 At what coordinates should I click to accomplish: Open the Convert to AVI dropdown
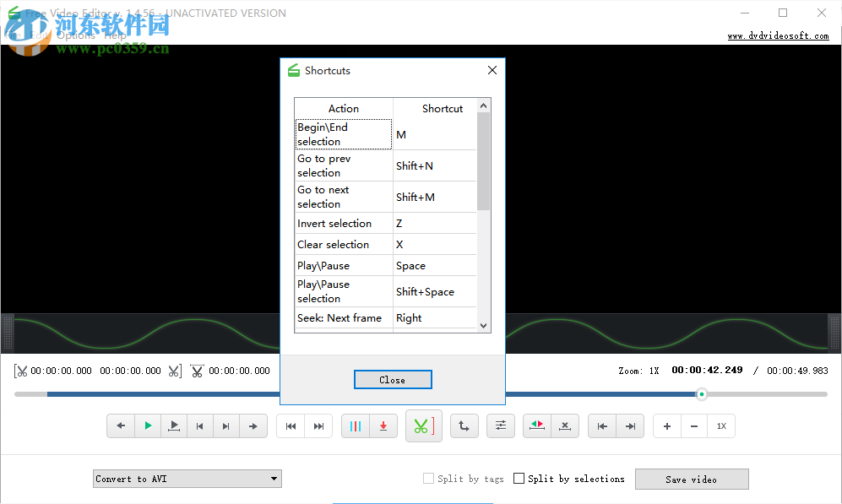click(x=187, y=478)
